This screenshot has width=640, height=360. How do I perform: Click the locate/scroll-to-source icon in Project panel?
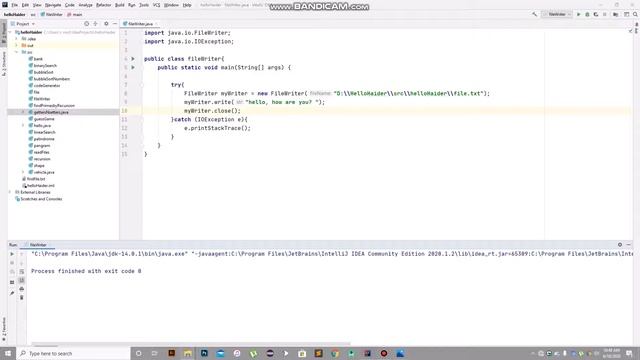click(x=87, y=24)
